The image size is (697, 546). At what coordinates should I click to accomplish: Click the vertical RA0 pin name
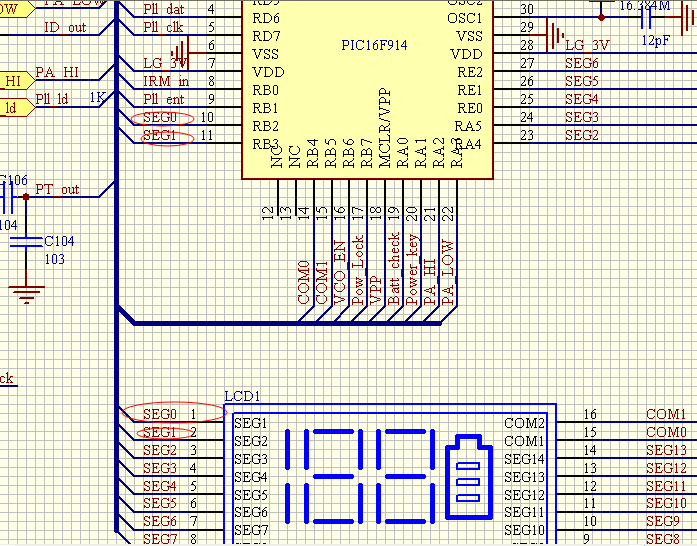(x=403, y=153)
